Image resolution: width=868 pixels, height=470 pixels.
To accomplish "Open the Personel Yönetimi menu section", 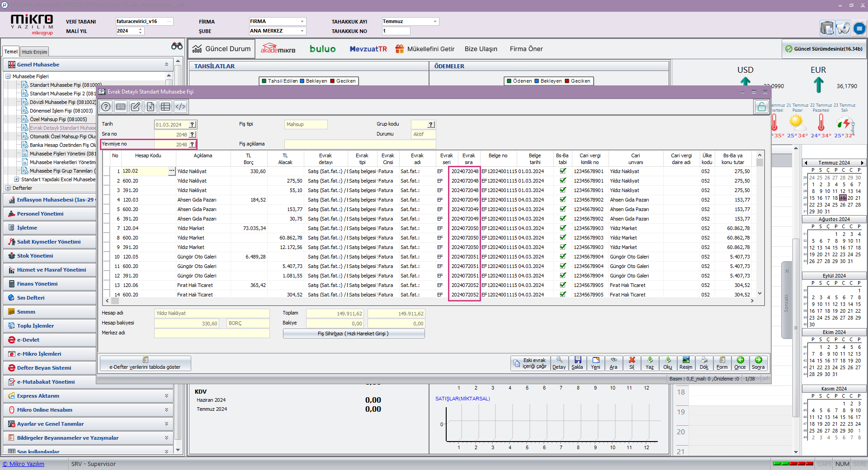I will 40,214.
